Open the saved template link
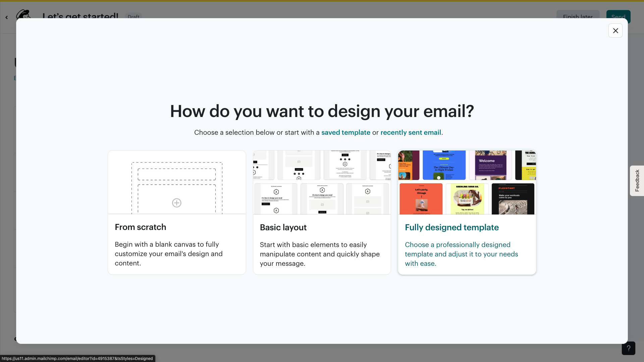 [x=345, y=132]
